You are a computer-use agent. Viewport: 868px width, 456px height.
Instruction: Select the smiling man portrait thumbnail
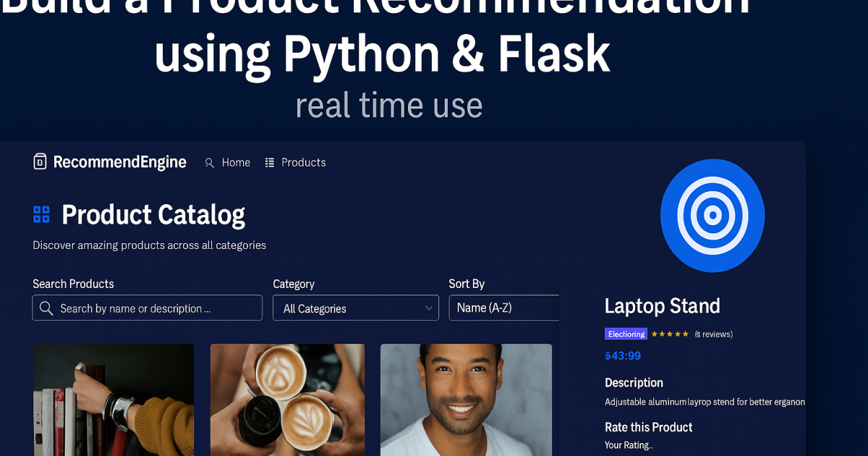466,400
